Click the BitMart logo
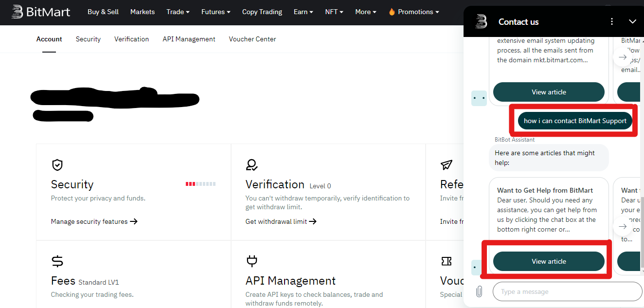The height and width of the screenshot is (308, 644). 41,12
